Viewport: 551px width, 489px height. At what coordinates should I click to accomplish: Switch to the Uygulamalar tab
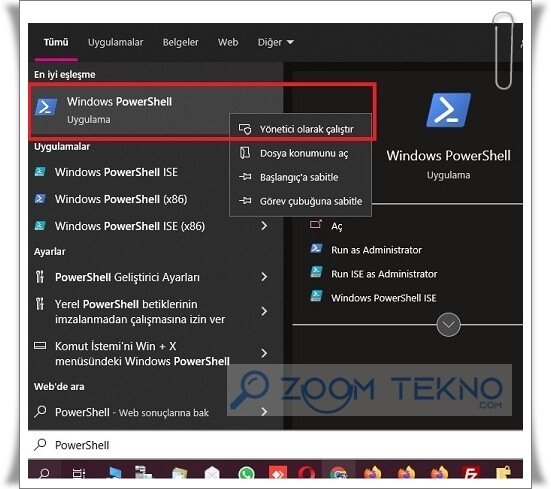tap(115, 42)
